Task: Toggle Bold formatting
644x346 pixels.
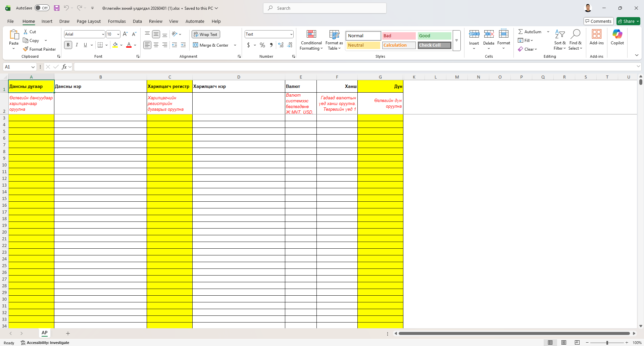Action: click(68, 45)
